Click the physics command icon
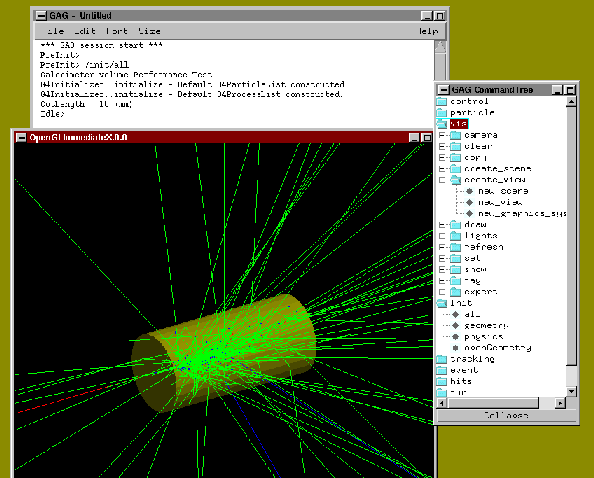The width and height of the screenshot is (594, 478). tap(456, 337)
